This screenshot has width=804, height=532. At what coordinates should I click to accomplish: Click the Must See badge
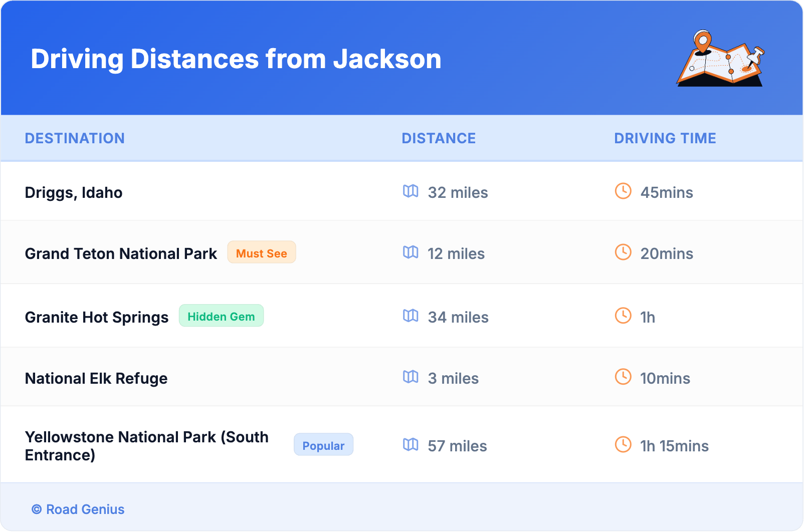tap(261, 253)
